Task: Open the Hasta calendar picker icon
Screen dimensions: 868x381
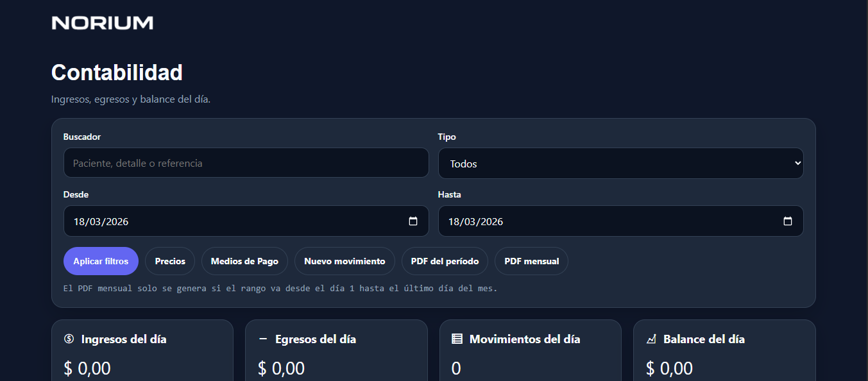Action: click(x=788, y=221)
